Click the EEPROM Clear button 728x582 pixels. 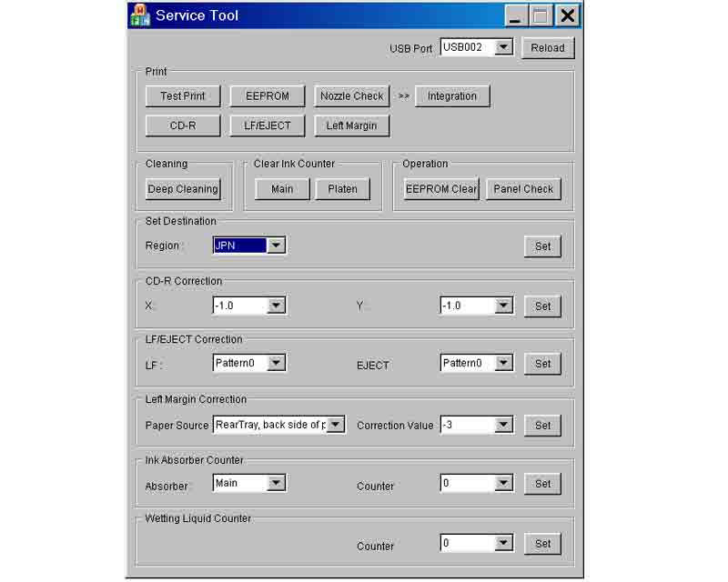tap(441, 189)
